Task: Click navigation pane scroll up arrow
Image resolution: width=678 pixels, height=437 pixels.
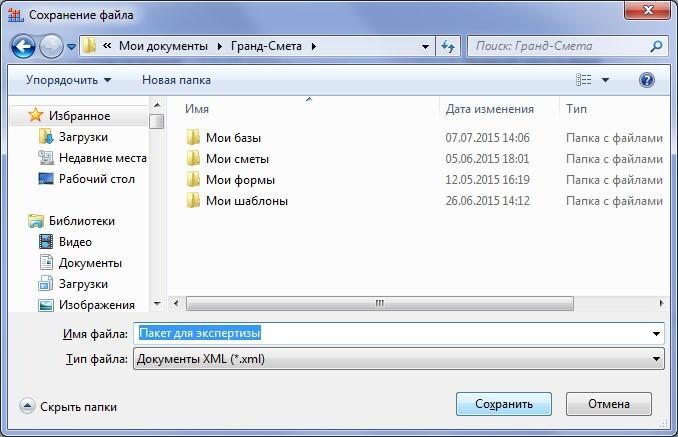Action: tap(157, 105)
